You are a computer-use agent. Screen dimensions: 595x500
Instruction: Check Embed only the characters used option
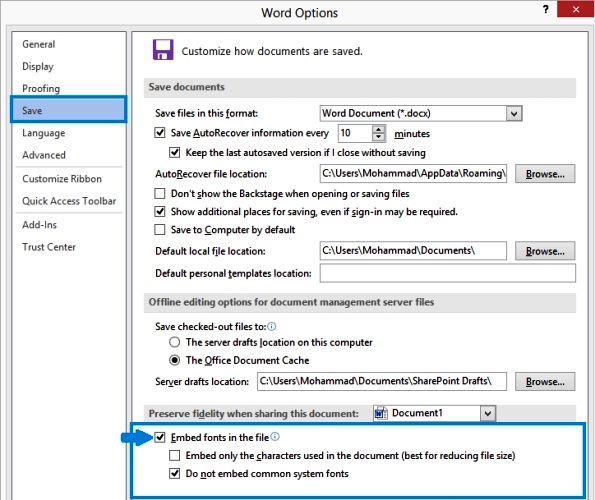point(175,455)
